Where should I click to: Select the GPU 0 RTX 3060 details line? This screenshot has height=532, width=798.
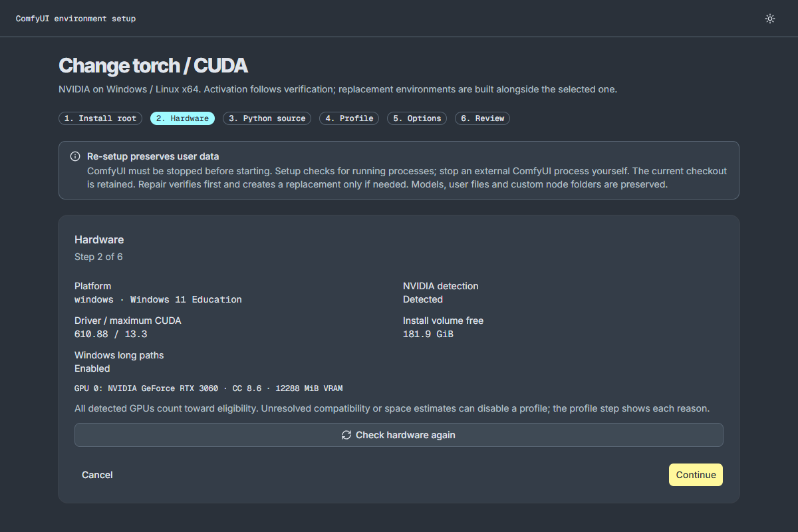click(208, 388)
